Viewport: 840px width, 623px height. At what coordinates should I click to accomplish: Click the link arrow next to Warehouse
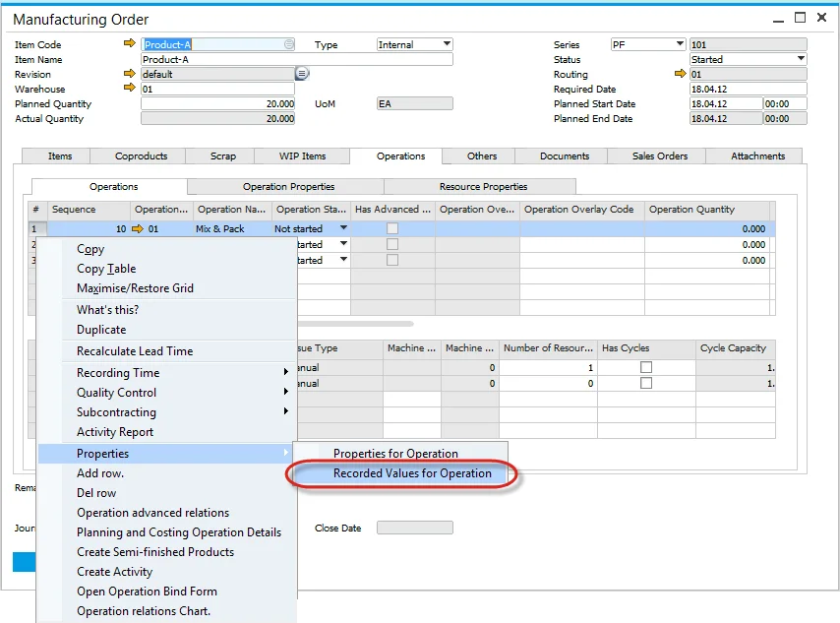[x=129, y=88]
